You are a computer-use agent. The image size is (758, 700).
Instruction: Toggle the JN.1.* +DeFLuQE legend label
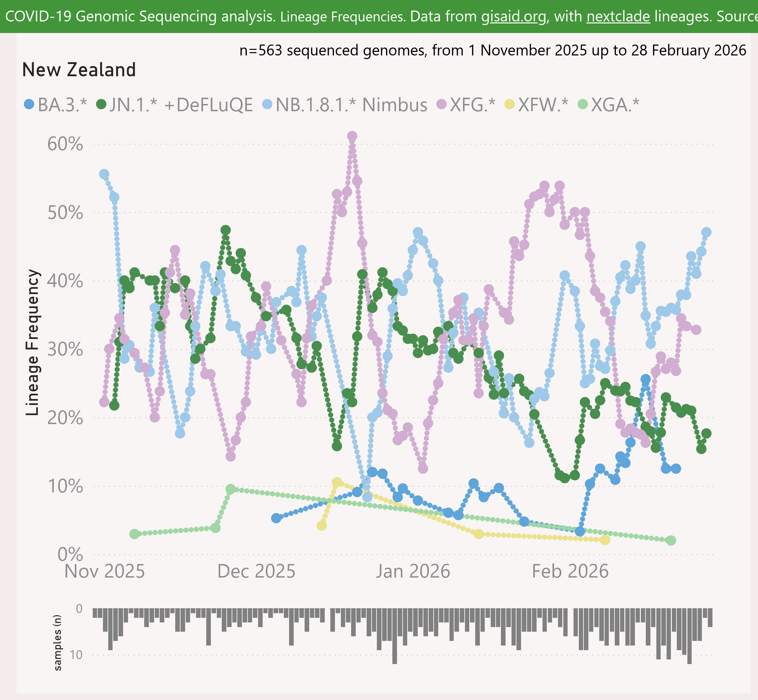tap(181, 105)
